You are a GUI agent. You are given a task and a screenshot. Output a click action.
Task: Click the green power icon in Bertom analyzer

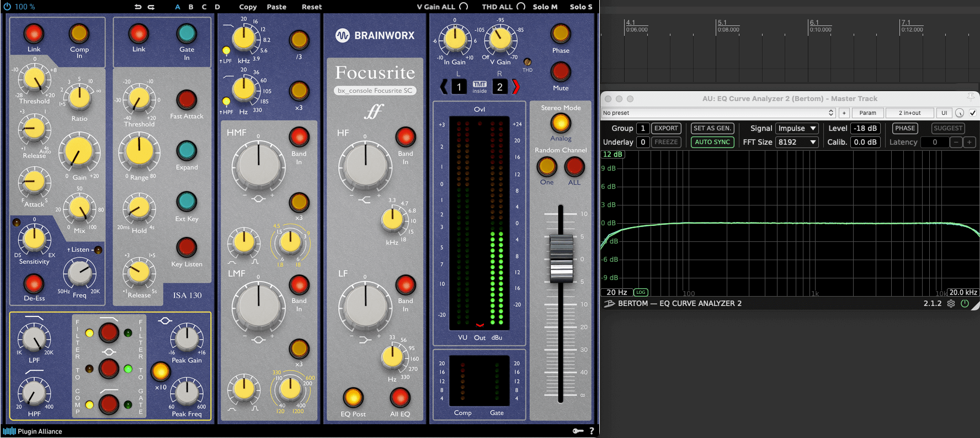pyautogui.click(x=965, y=303)
